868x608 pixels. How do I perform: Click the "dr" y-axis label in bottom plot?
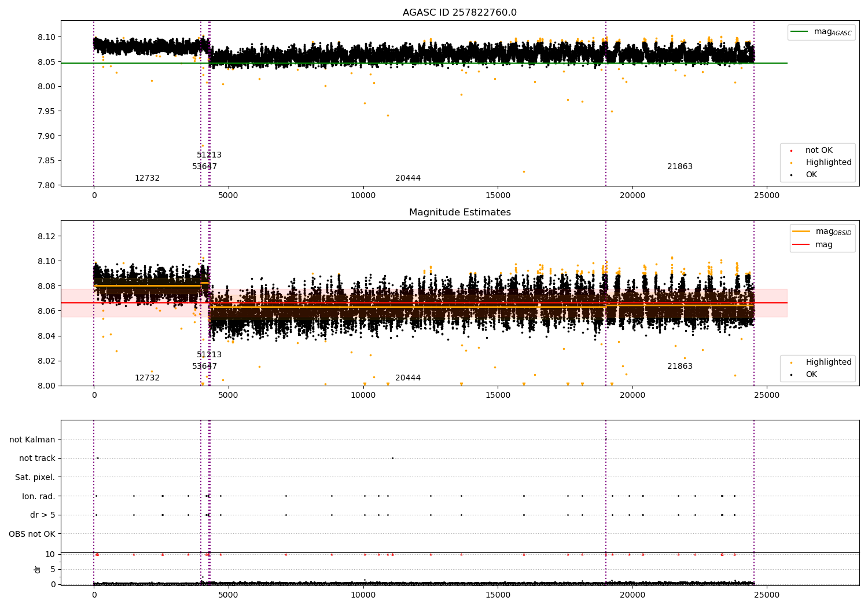(38, 569)
